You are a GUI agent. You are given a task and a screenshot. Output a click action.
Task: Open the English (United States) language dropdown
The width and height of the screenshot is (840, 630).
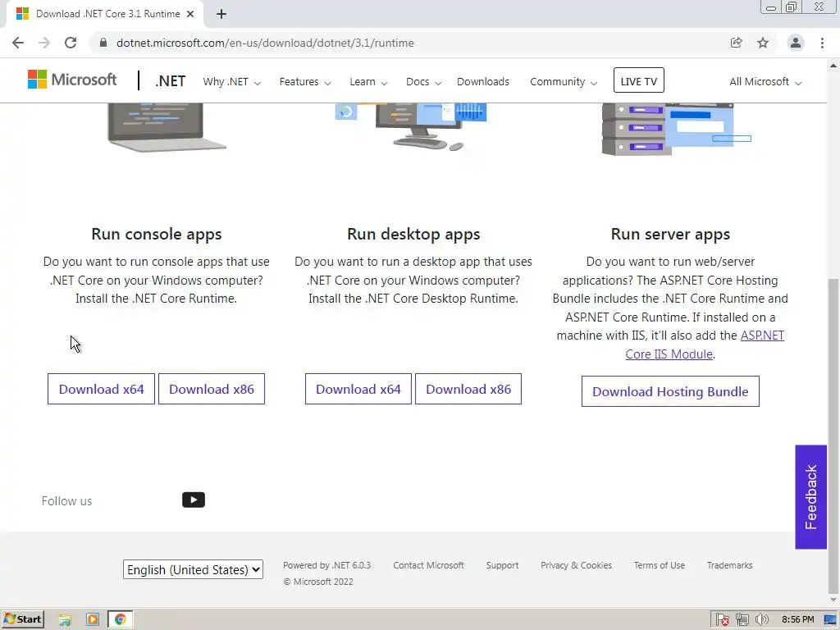193,569
